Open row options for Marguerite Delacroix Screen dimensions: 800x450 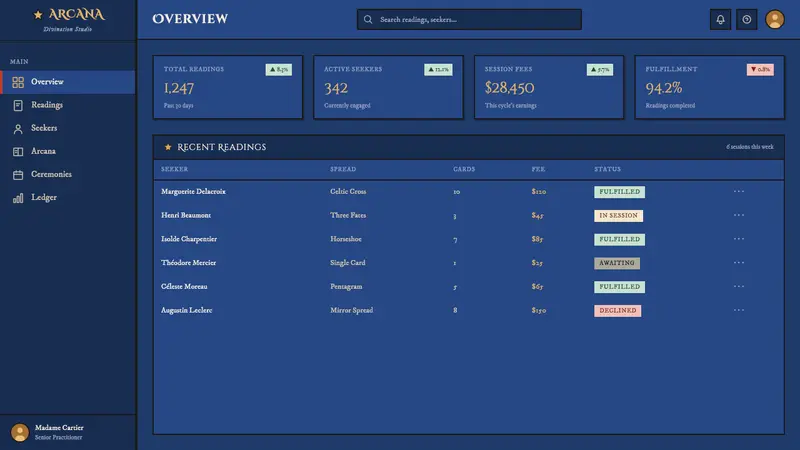(739, 191)
